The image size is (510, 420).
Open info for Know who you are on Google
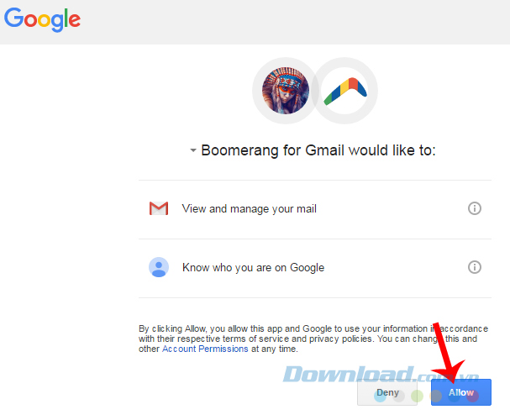[x=474, y=267]
